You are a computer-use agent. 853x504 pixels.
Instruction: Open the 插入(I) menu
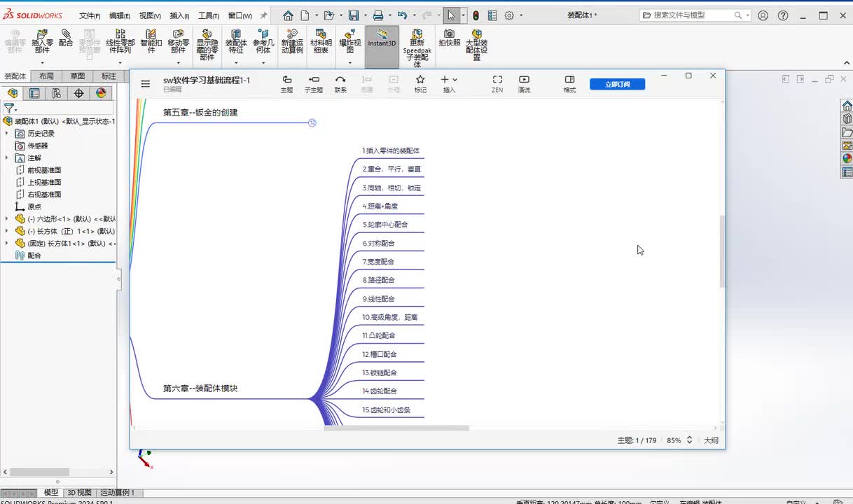[x=179, y=15]
